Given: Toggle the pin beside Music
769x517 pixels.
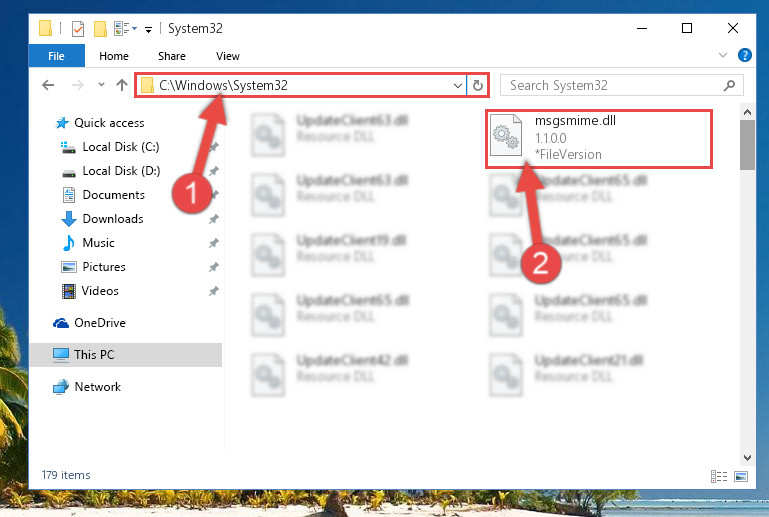Looking at the screenshot, I should [213, 243].
